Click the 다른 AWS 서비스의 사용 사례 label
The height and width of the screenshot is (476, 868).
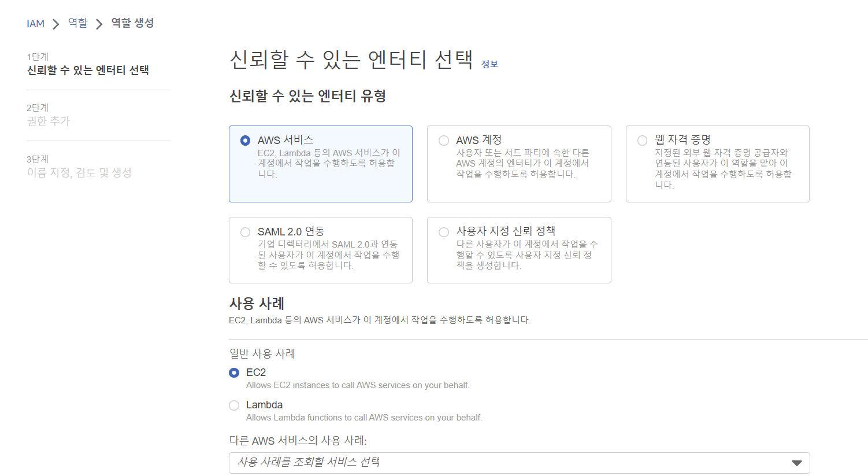pos(298,441)
